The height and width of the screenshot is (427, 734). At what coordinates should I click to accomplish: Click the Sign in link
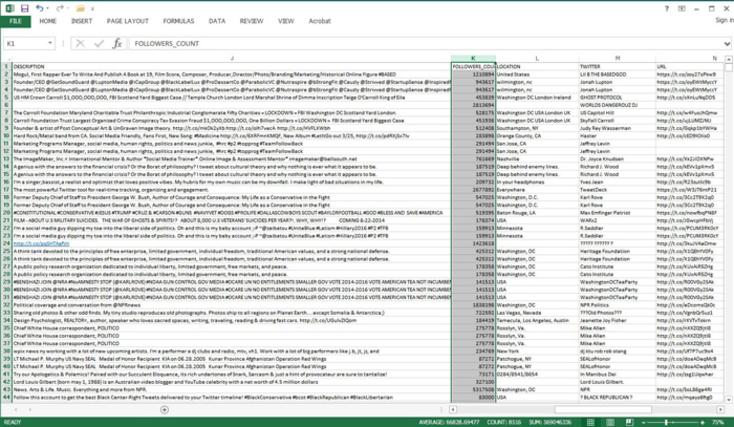click(x=724, y=20)
